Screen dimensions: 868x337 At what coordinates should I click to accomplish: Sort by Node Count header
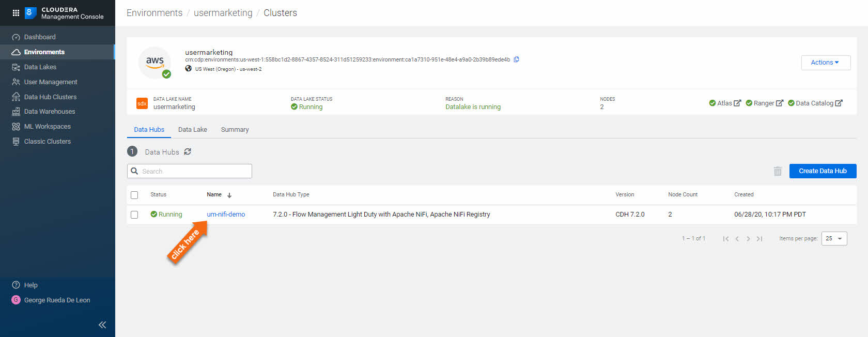(683, 195)
